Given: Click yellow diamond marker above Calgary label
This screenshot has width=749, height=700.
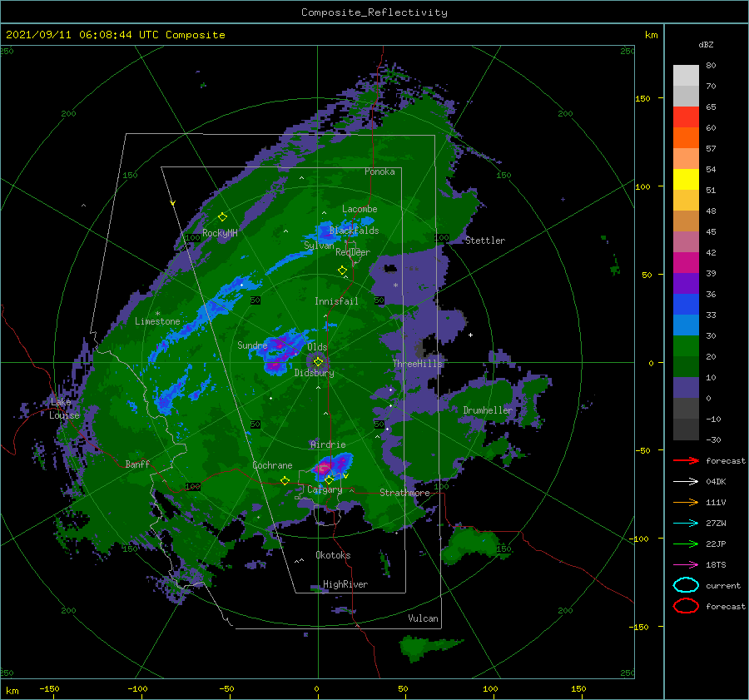Looking at the screenshot, I should pos(329,479).
